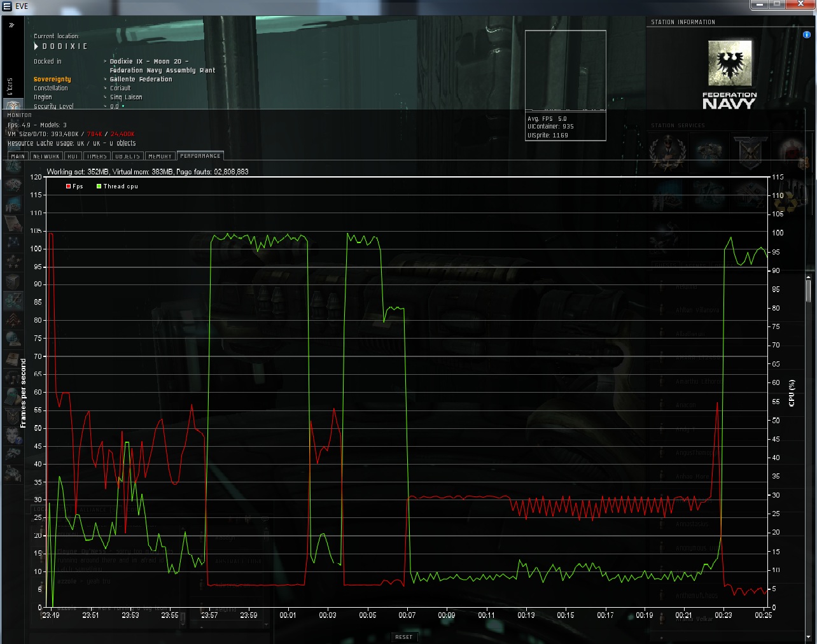Open the Z-letter highlighted sidebar icon

13,300
